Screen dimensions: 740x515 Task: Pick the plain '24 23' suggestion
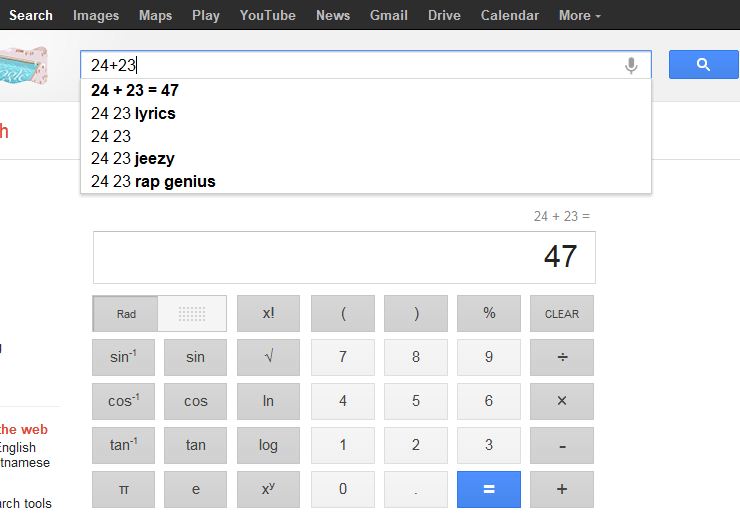pyautogui.click(x=366, y=136)
